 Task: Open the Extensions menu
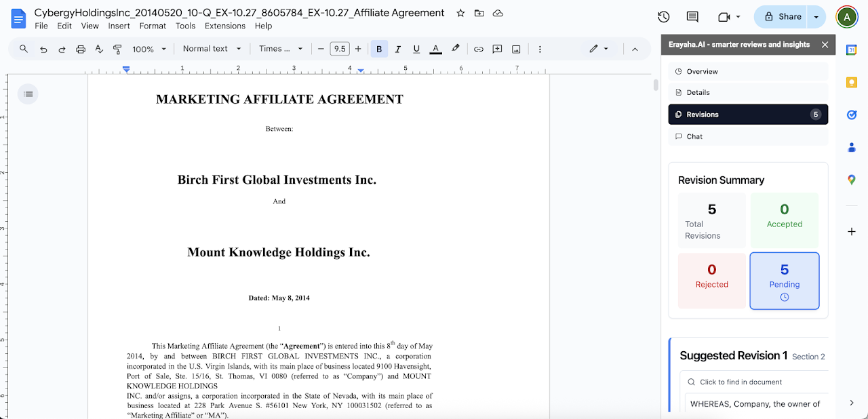[225, 26]
